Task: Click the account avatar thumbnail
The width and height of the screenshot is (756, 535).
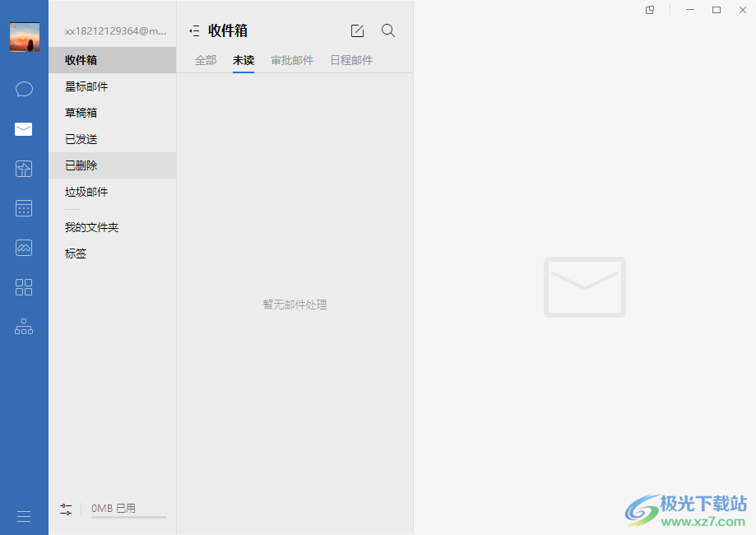Action: tap(24, 36)
